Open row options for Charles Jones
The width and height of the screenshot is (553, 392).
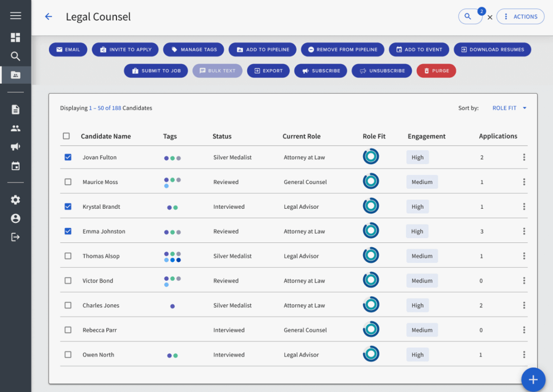coord(524,305)
